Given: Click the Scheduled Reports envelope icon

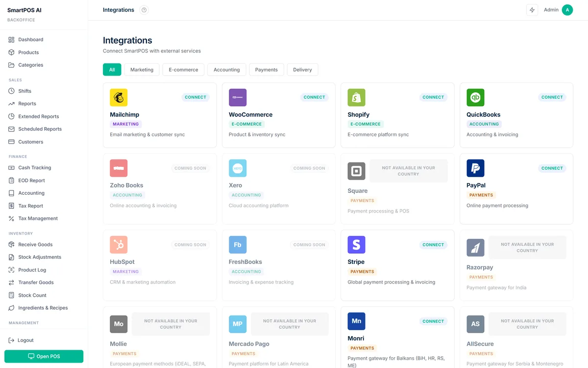Looking at the screenshot, I should coord(11,130).
